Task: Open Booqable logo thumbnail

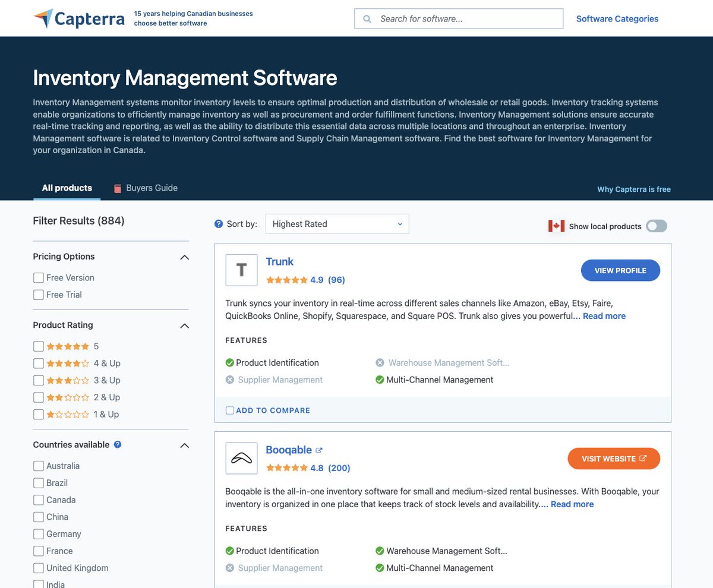Action: coord(241,458)
